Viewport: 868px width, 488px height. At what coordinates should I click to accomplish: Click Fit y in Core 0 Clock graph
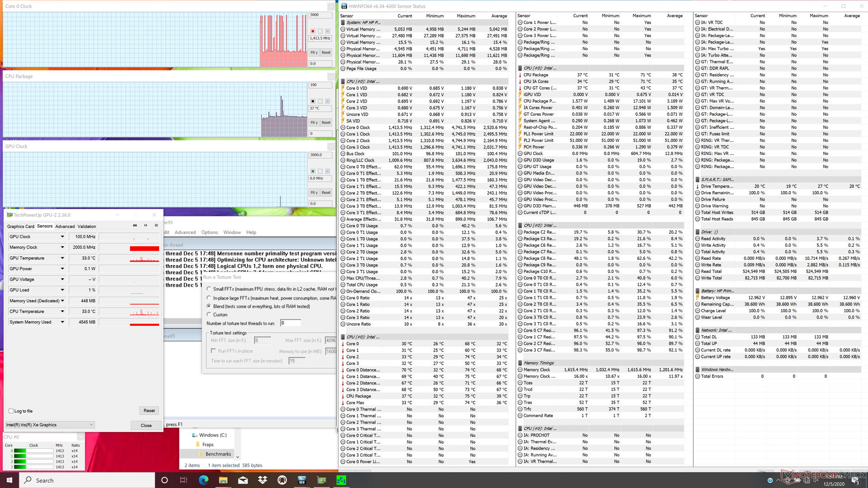point(314,52)
